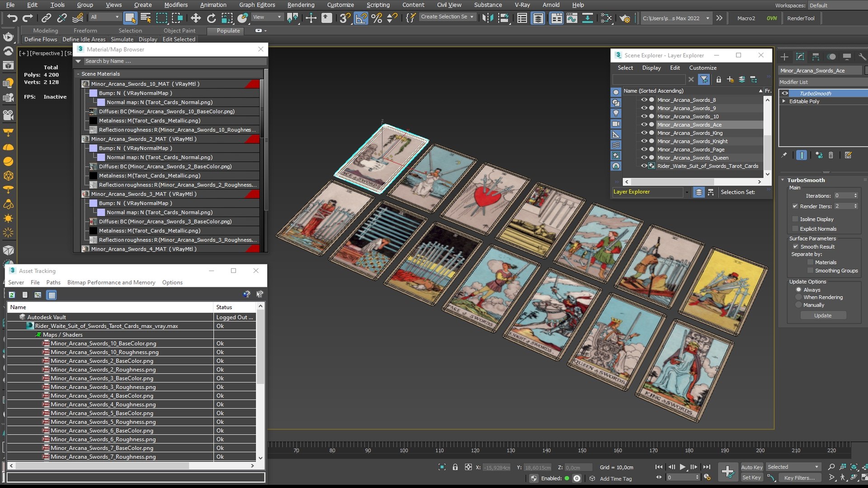Click Remove modifier trash icon
The height and width of the screenshot is (488, 868).
tap(830, 155)
